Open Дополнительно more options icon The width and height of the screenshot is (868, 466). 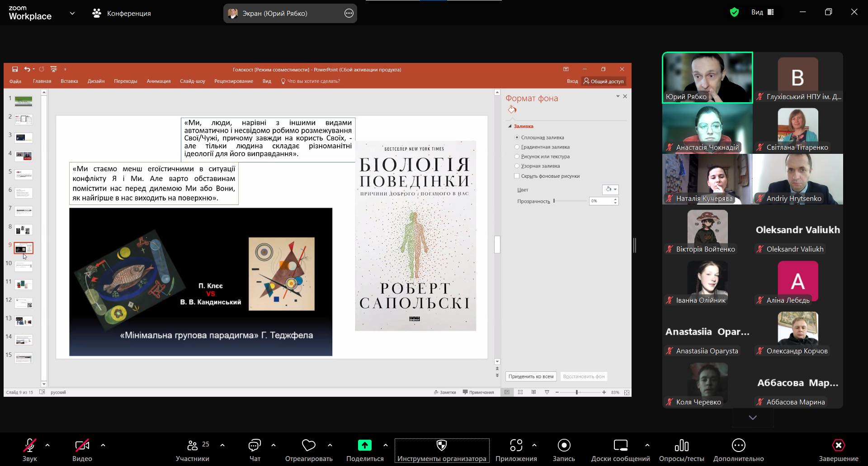pyautogui.click(x=738, y=446)
